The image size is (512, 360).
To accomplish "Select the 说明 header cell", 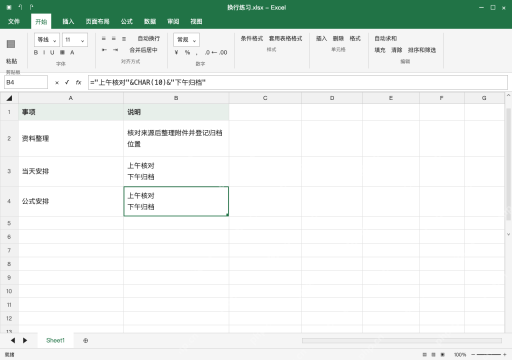I will click(176, 112).
